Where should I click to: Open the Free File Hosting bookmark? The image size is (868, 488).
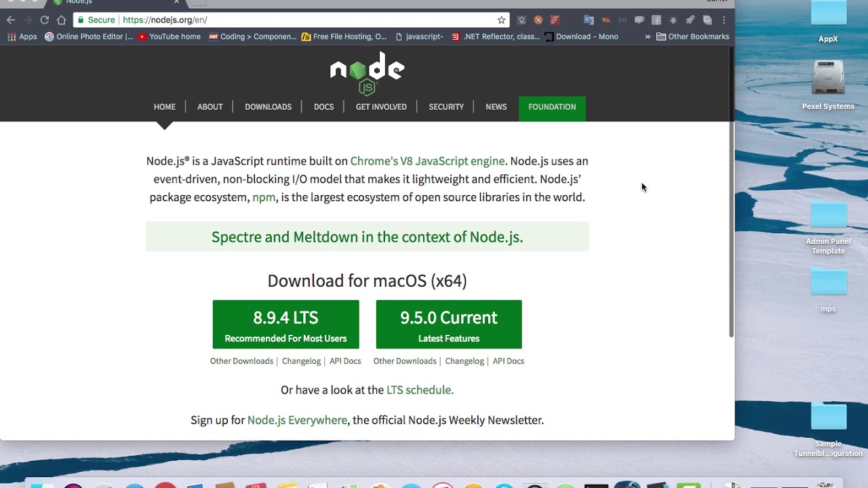[344, 37]
